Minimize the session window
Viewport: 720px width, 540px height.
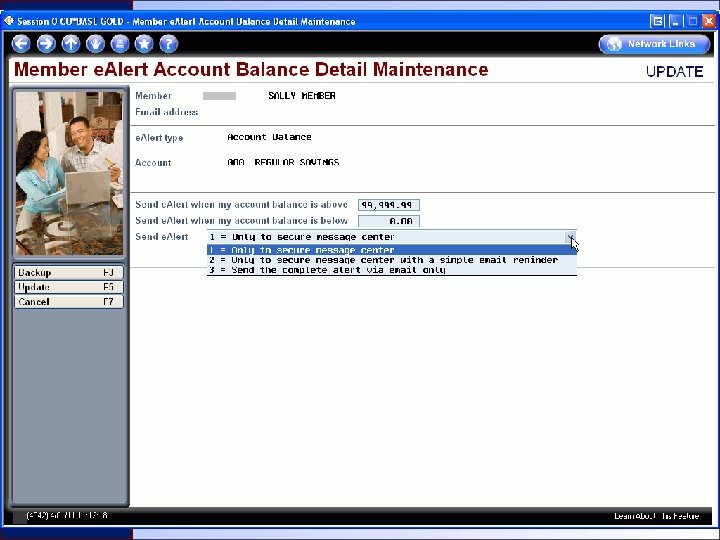pyautogui.click(x=675, y=21)
